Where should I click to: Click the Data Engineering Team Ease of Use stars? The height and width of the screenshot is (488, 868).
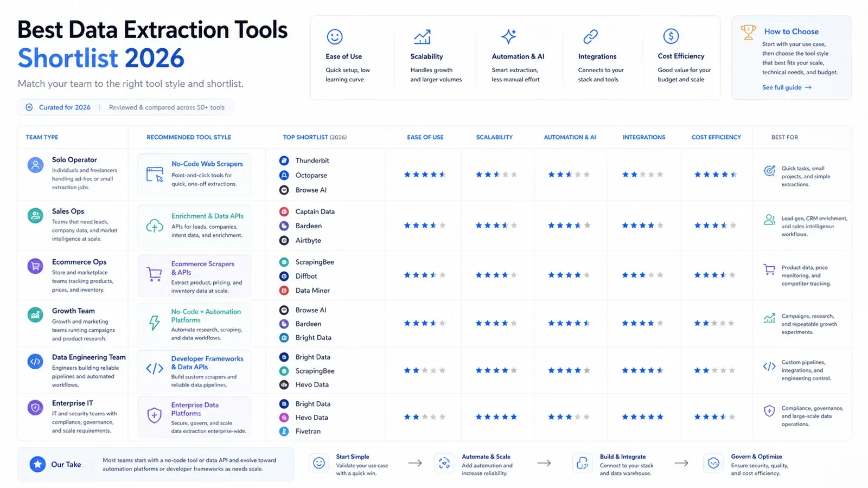coord(425,370)
